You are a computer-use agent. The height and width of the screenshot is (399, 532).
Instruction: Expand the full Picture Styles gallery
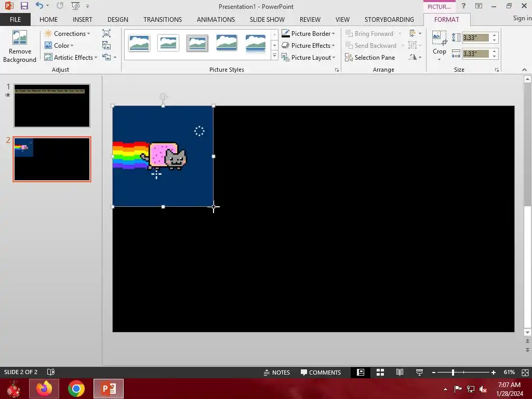pos(274,55)
